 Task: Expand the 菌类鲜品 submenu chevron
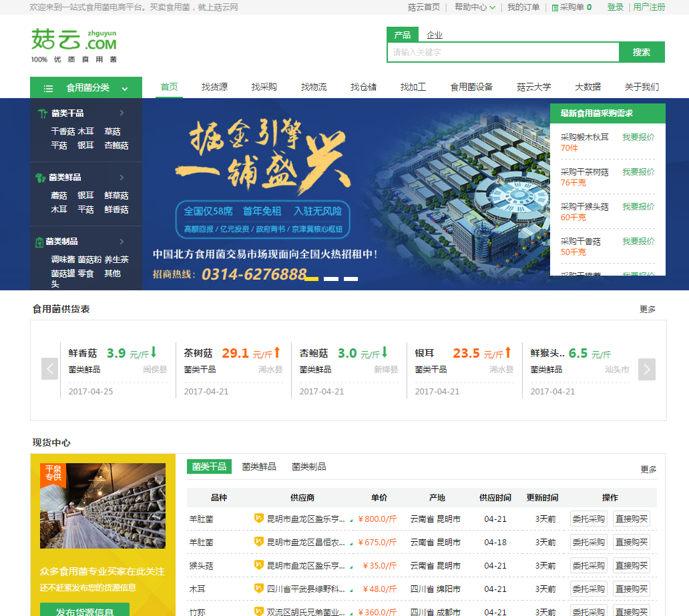pyautogui.click(x=122, y=177)
